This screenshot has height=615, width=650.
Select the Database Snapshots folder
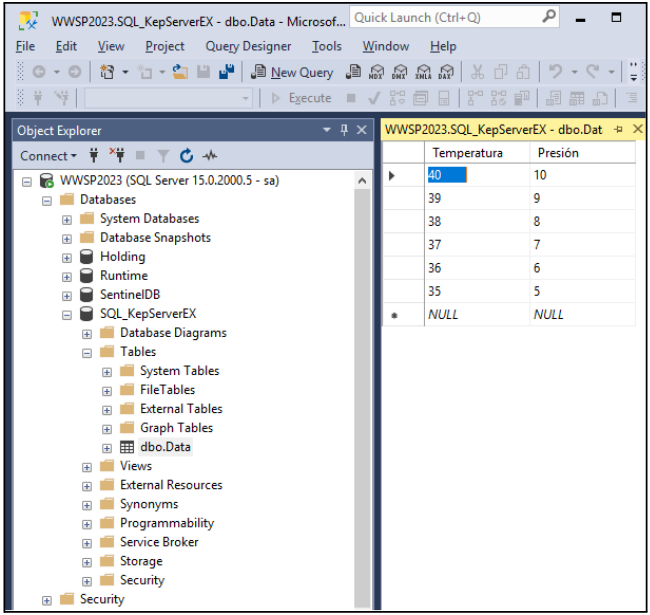point(155,237)
